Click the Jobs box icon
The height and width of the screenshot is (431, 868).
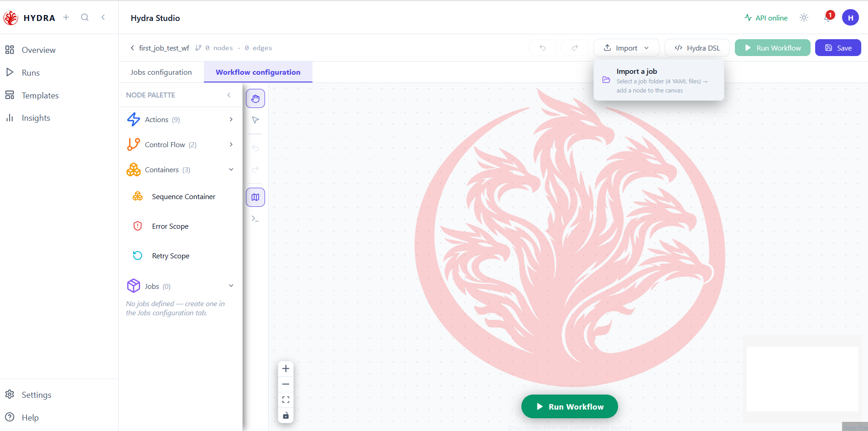tap(134, 286)
